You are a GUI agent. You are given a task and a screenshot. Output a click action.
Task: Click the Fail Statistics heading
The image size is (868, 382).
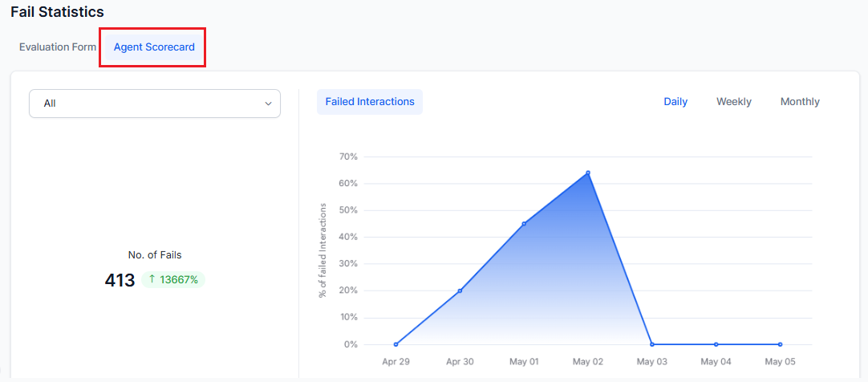(57, 12)
